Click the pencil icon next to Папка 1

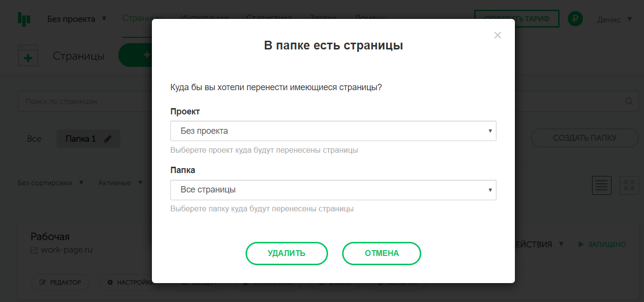108,139
